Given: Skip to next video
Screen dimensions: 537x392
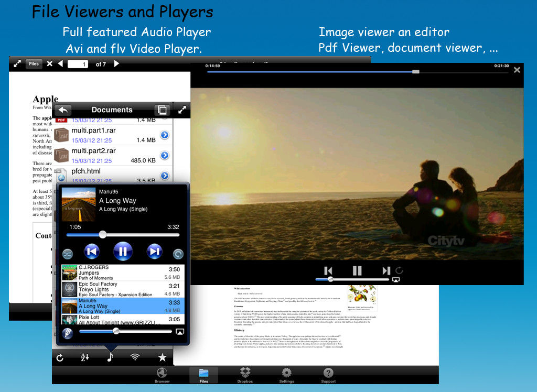Looking at the screenshot, I should 386,271.
